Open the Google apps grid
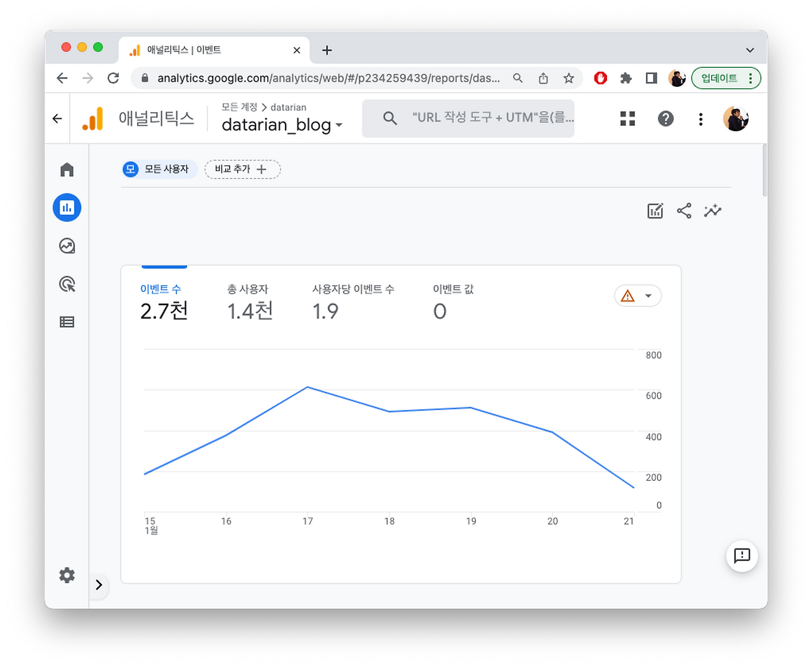The height and width of the screenshot is (667, 812). click(x=627, y=119)
